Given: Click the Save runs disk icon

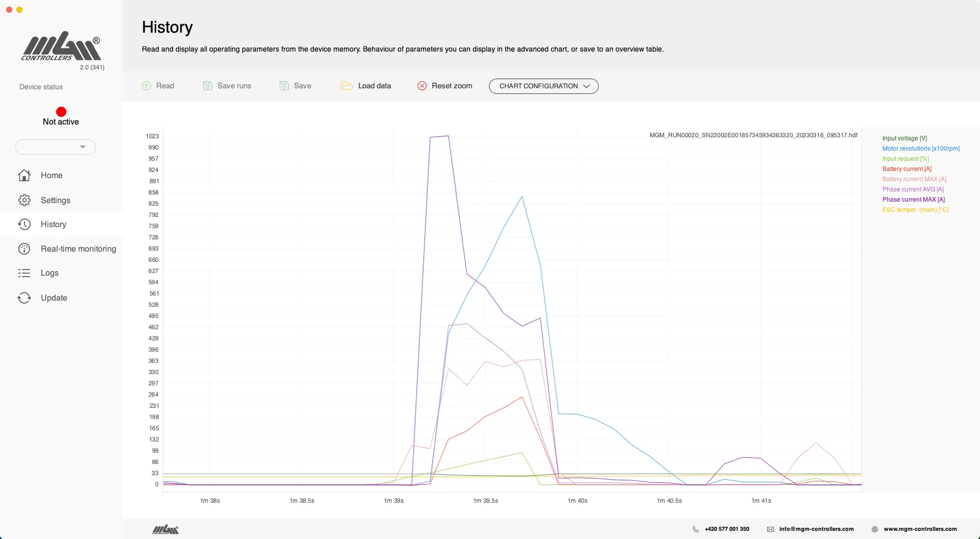Looking at the screenshot, I should coord(207,86).
